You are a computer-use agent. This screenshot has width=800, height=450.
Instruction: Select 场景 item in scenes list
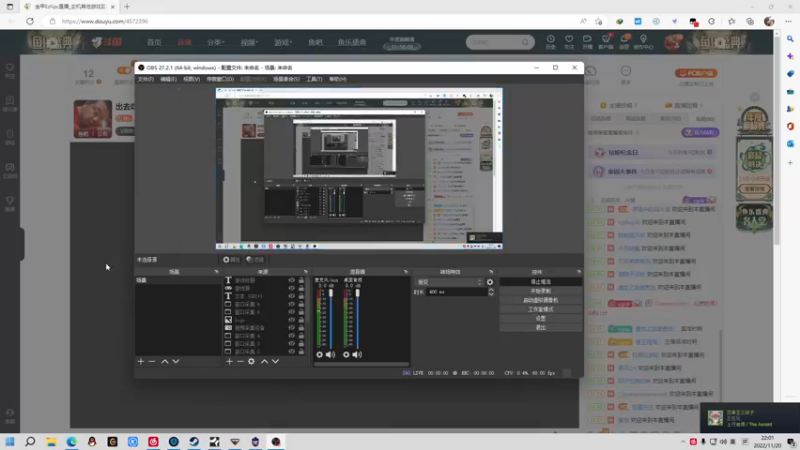point(178,281)
